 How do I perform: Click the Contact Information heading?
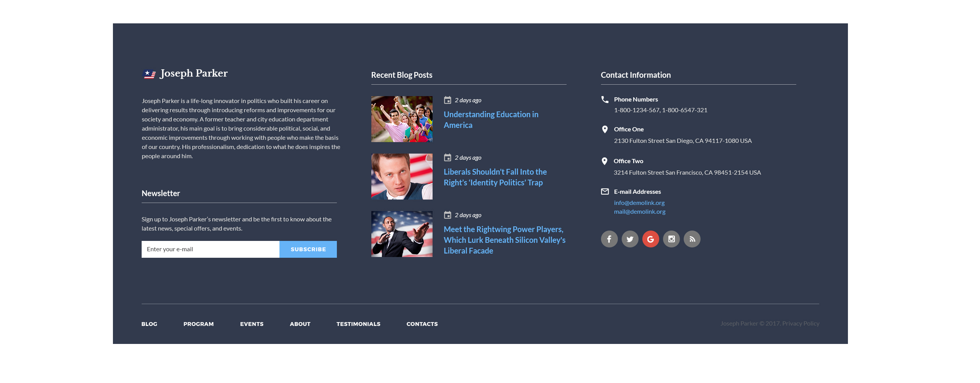tap(636, 75)
